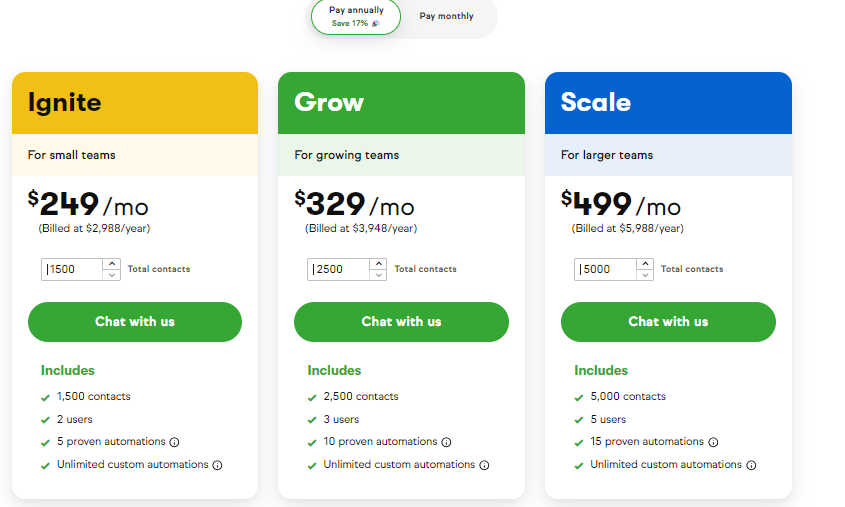This screenshot has height=507, width=845.
Task: Click info icon beside Ignite's unlimited custom automations
Action: coord(217,465)
